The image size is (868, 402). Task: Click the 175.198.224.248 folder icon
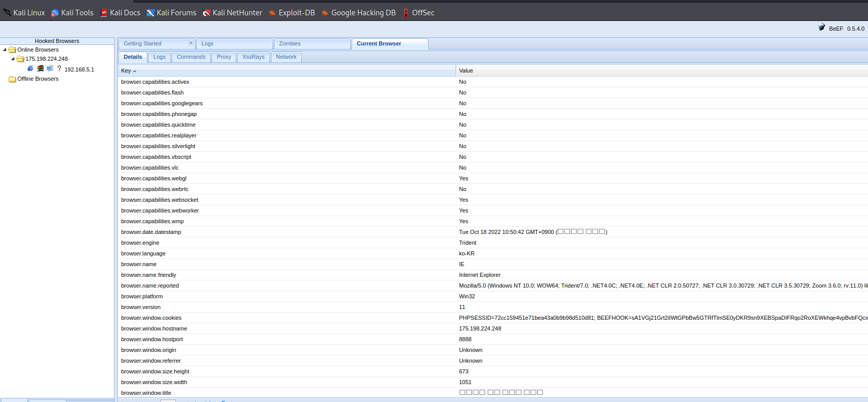click(21, 59)
